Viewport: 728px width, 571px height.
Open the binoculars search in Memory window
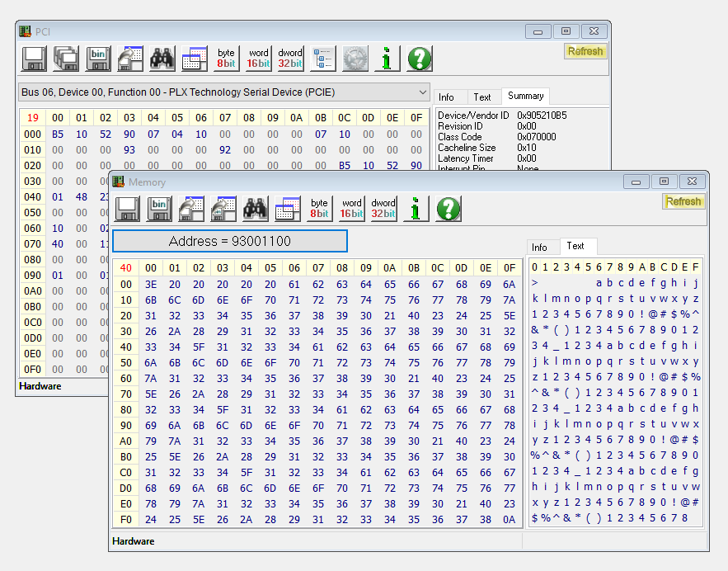[256, 209]
